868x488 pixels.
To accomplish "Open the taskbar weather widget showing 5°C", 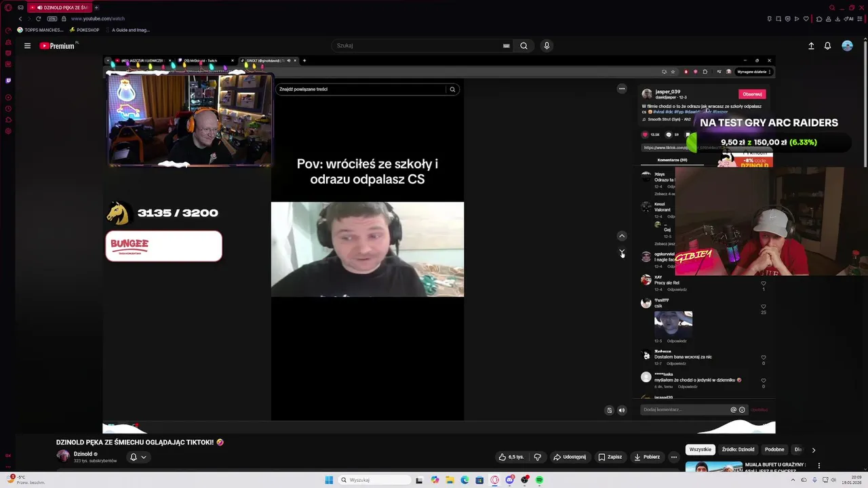I will pyautogui.click(x=27, y=480).
